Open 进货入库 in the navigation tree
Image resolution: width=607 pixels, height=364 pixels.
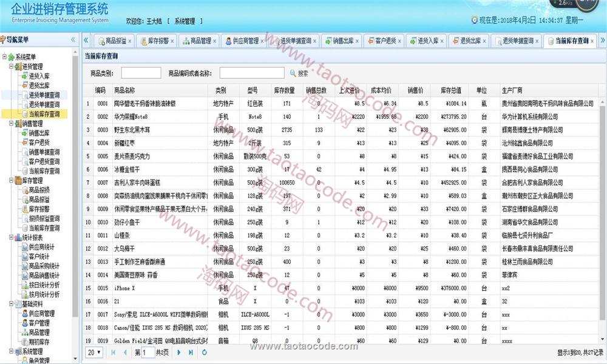(x=39, y=76)
